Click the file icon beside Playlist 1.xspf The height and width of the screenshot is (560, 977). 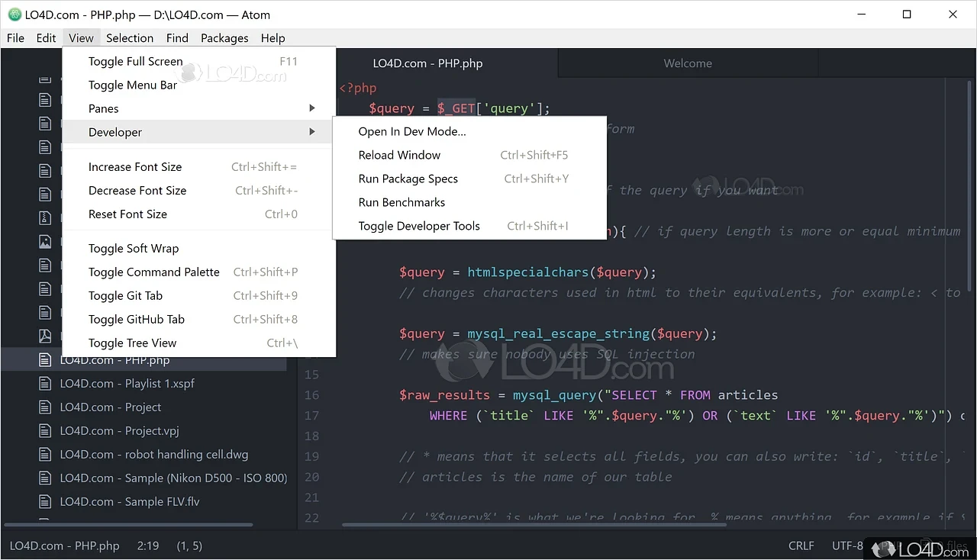[45, 384]
